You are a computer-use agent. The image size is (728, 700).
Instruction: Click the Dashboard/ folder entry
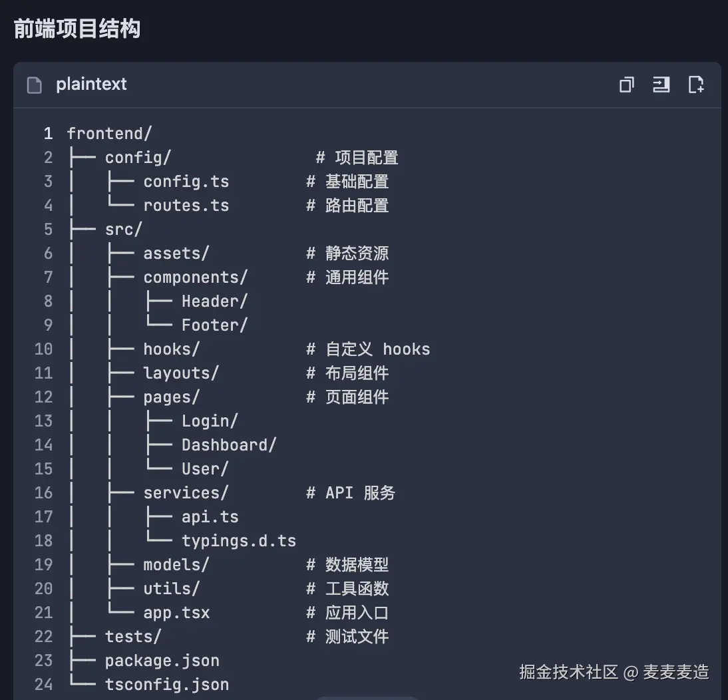228,444
